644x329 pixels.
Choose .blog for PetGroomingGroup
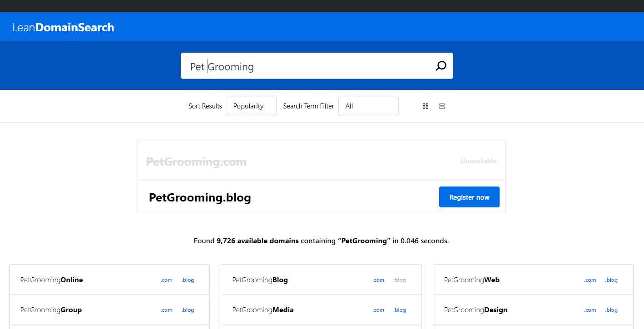(188, 310)
